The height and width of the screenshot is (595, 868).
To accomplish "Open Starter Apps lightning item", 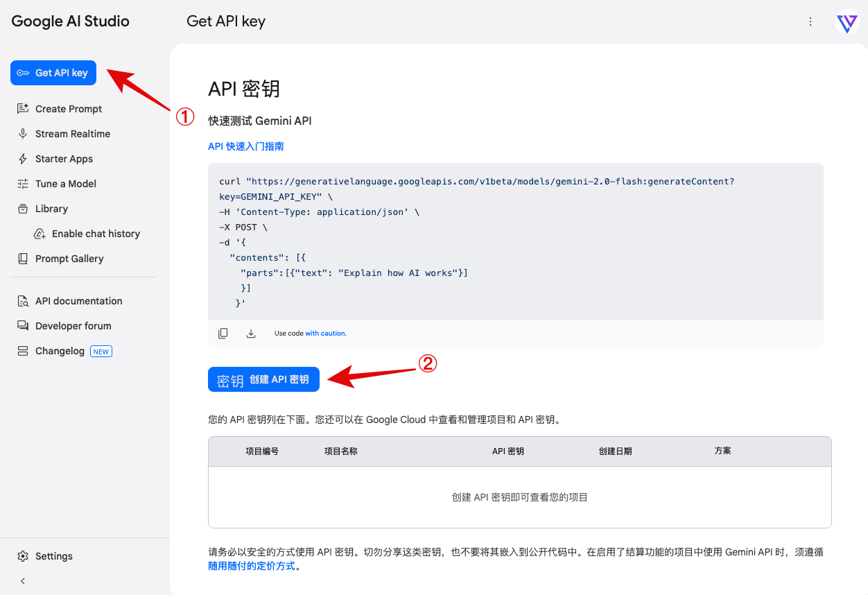I will pos(55,159).
